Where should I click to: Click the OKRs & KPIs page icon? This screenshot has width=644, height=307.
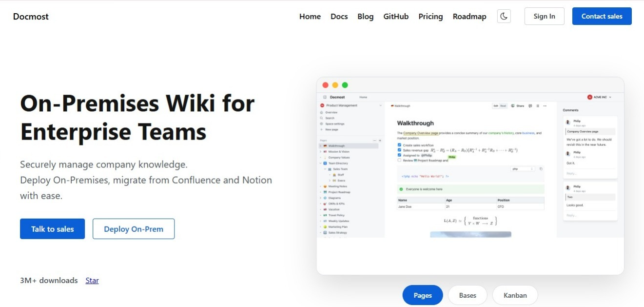pos(325,204)
